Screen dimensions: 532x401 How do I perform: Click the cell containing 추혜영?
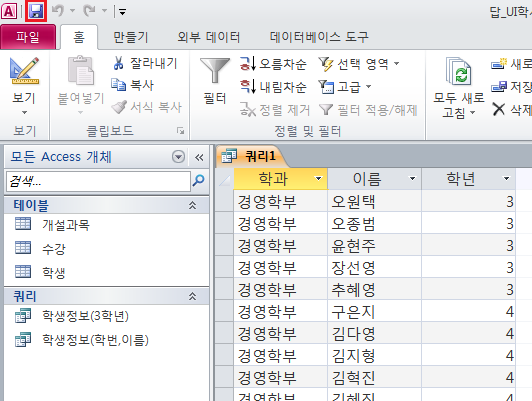(375, 289)
